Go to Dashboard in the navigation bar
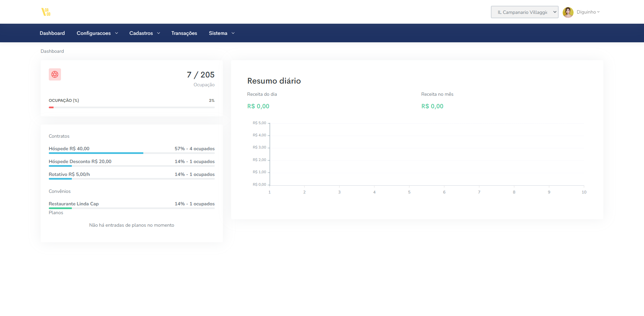 [52, 33]
